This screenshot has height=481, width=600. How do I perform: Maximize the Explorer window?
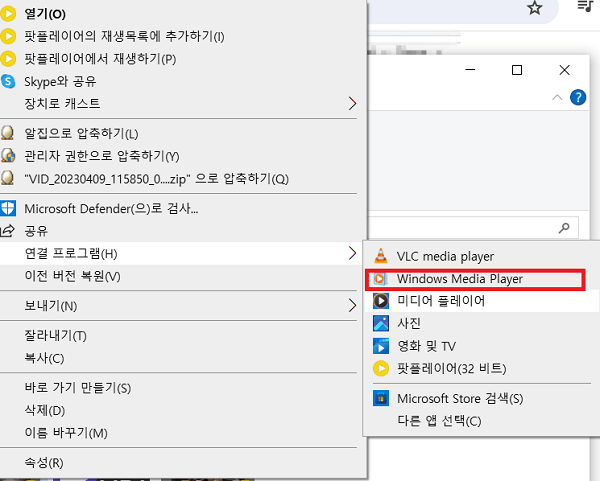tap(517, 70)
